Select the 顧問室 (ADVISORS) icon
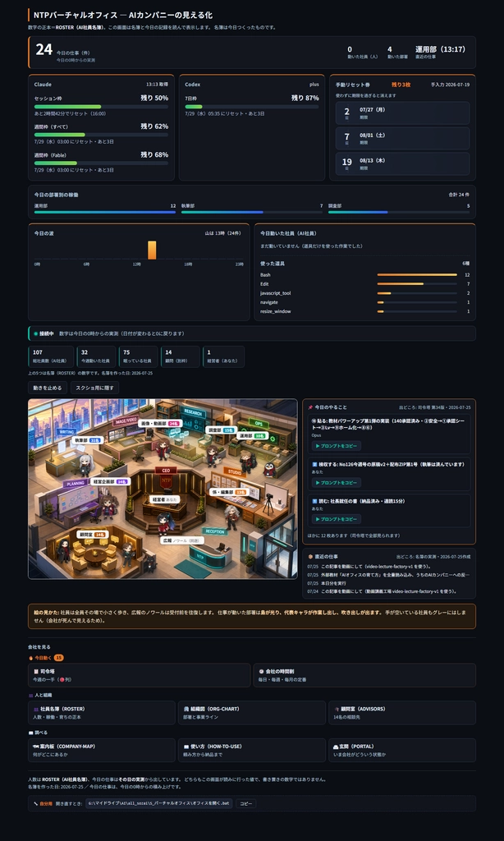Screen dimensions: 504x841 pyautogui.click(x=337, y=709)
